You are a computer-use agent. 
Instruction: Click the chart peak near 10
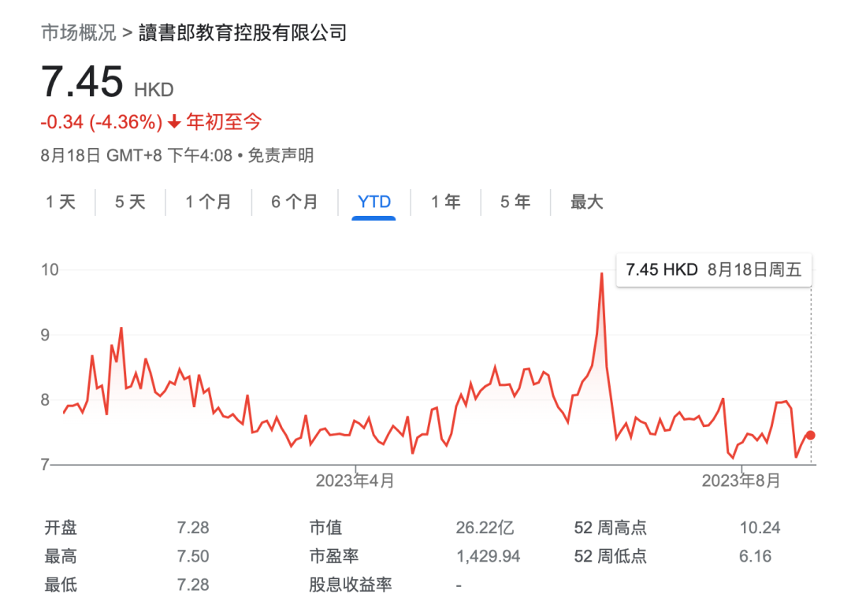point(602,273)
